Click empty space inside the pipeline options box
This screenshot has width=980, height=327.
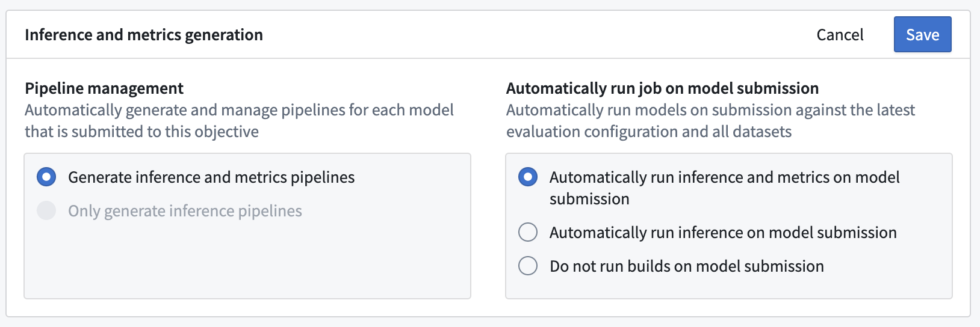click(x=247, y=261)
